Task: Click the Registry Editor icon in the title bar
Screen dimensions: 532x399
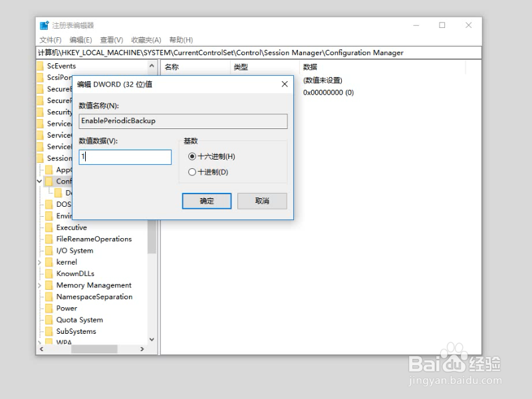Action: (45, 25)
